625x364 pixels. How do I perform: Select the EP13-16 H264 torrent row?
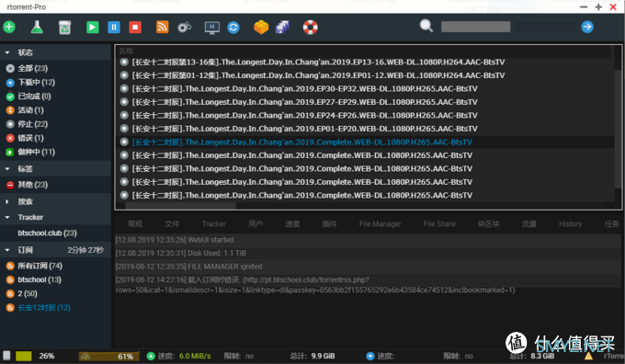tap(365, 63)
